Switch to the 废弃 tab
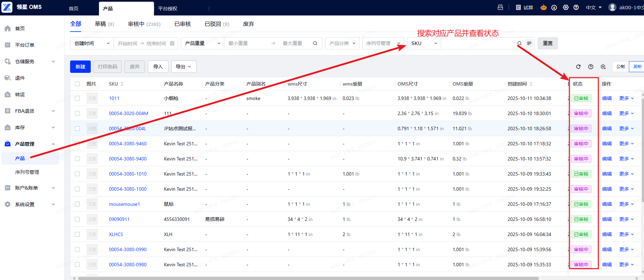The height and width of the screenshot is (280, 644). pyautogui.click(x=248, y=24)
